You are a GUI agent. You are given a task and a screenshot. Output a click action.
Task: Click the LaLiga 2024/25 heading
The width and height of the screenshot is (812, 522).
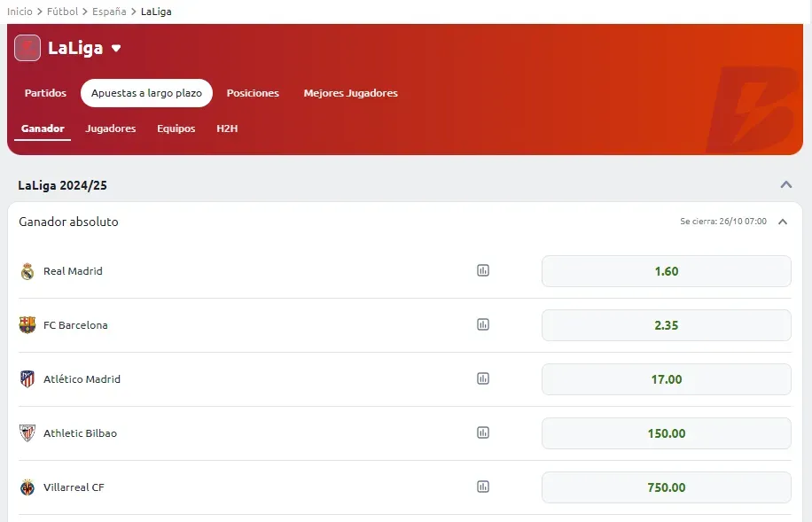coord(63,185)
